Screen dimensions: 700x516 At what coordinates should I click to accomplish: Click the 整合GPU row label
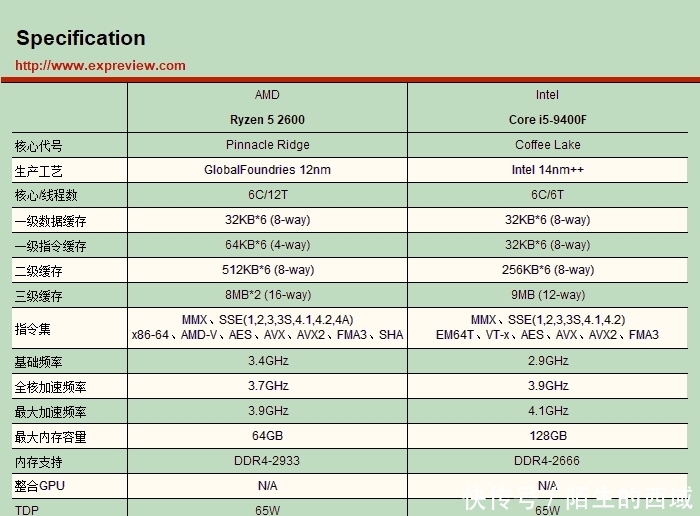(40, 486)
